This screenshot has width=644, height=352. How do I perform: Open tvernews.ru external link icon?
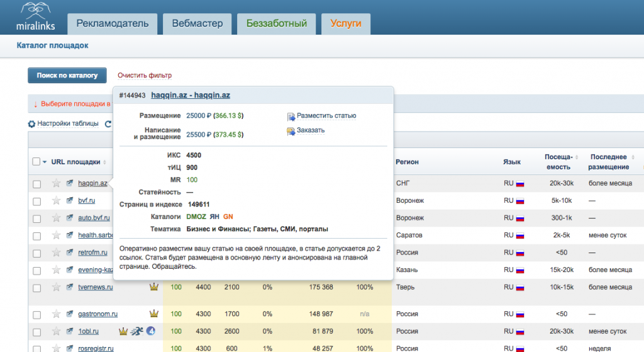70,287
